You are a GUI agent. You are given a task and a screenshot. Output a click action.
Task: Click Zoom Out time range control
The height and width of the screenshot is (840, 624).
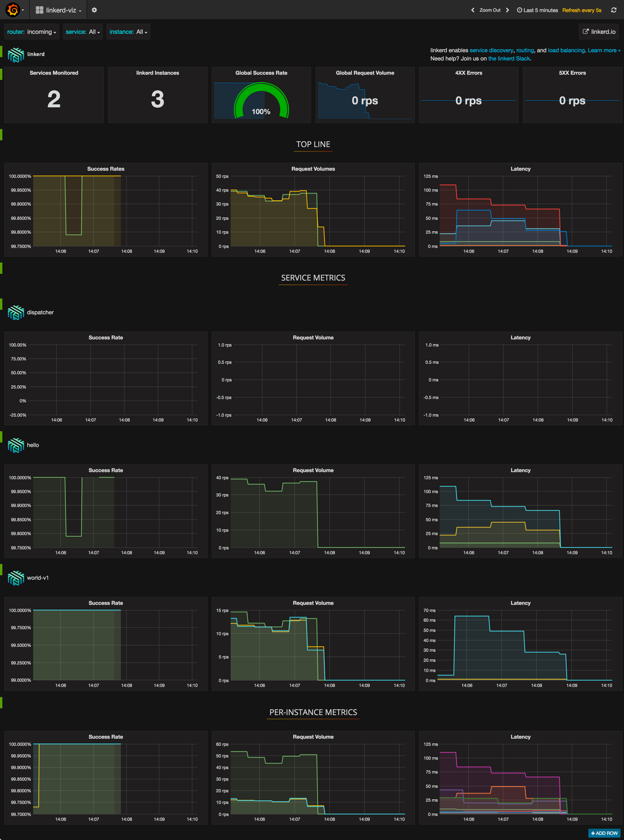489,10
